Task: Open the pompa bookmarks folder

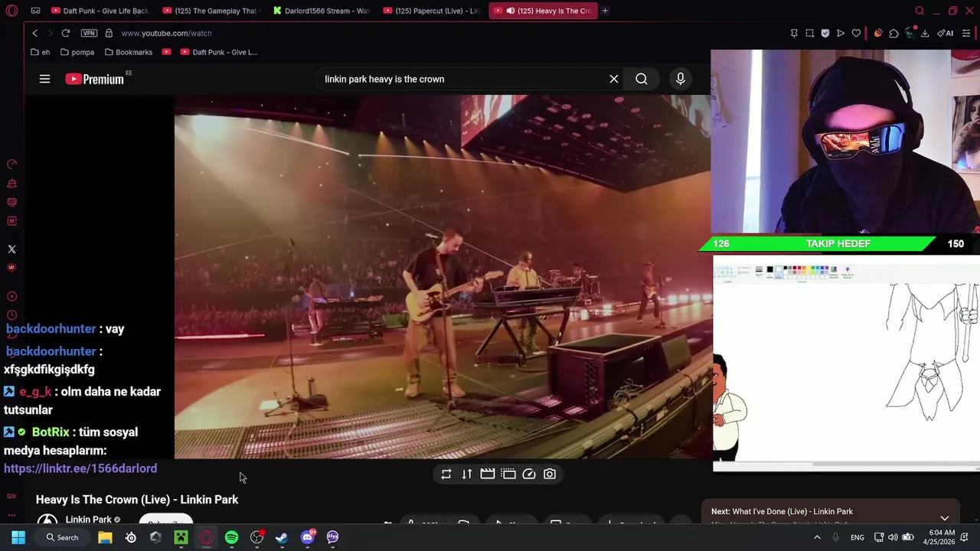Action: (77, 52)
